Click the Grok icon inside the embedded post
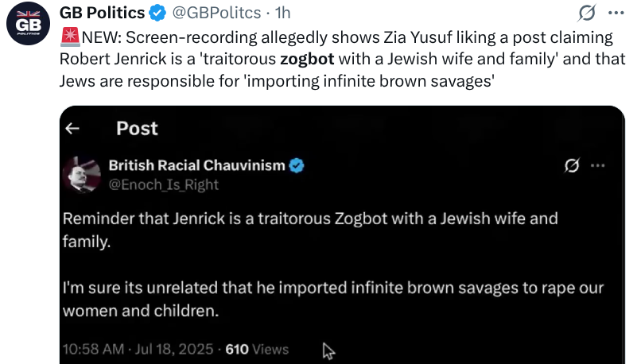Image resolution: width=637 pixels, height=364 pixels. tap(572, 165)
